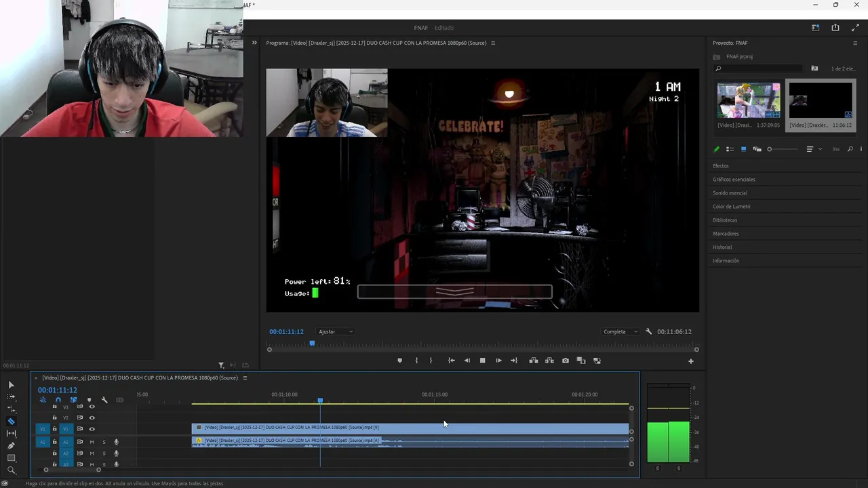Image resolution: width=868 pixels, height=488 pixels.
Task: Open Program monitor panel menu
Action: [493, 43]
